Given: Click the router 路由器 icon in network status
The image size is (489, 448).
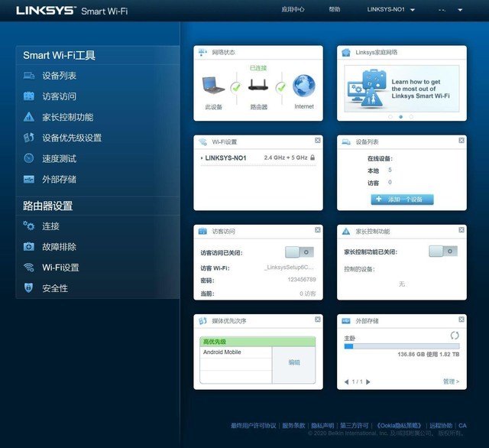Looking at the screenshot, I should [x=258, y=85].
